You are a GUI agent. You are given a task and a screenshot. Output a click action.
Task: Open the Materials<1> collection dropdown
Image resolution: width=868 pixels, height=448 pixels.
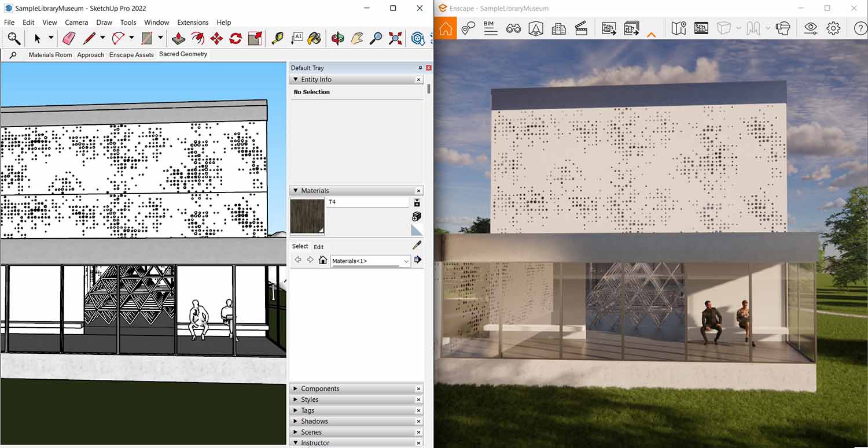click(x=370, y=261)
